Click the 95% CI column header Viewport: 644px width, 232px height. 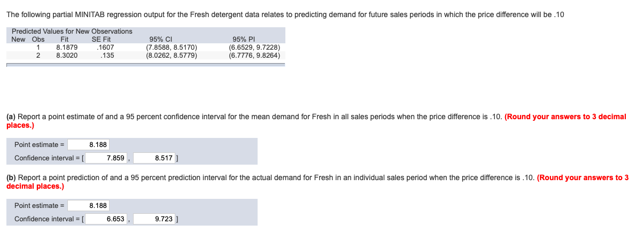[x=159, y=39]
